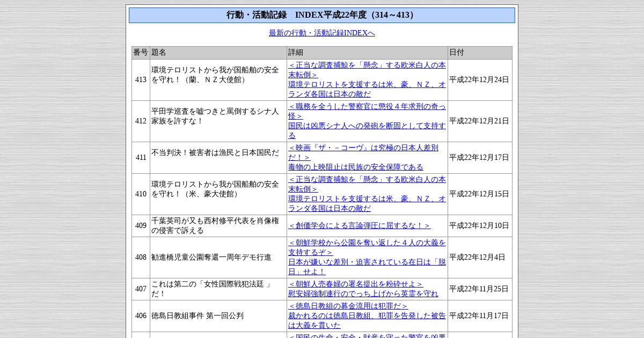
Task: Open link ＜朝鮮人売春婦の署名提出を粉砕せよ＞
Action: 356,284
